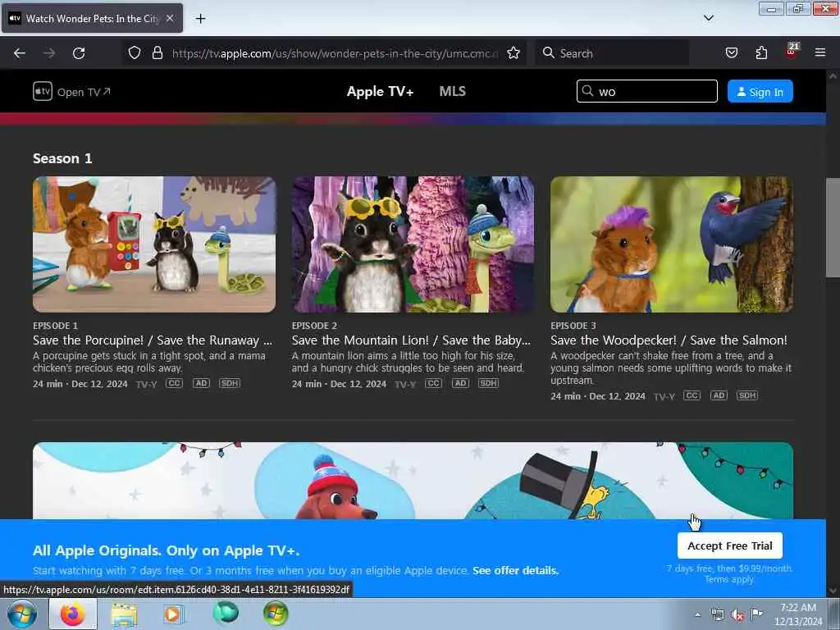Click the browser Search box
Viewport: 840px width, 630px height.
point(612,53)
